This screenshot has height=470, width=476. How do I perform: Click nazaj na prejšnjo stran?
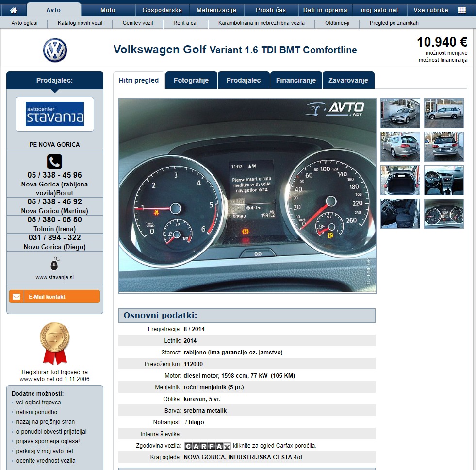click(46, 422)
